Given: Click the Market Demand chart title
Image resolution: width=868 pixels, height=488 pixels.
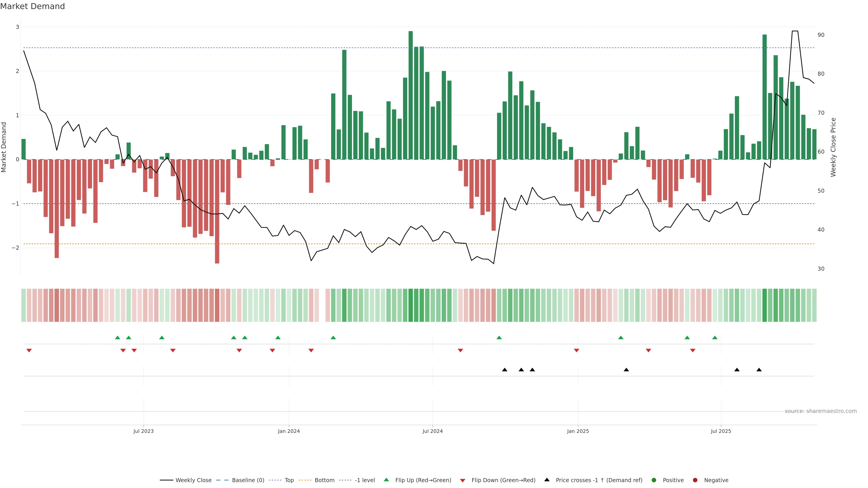Looking at the screenshot, I should click(x=32, y=6).
